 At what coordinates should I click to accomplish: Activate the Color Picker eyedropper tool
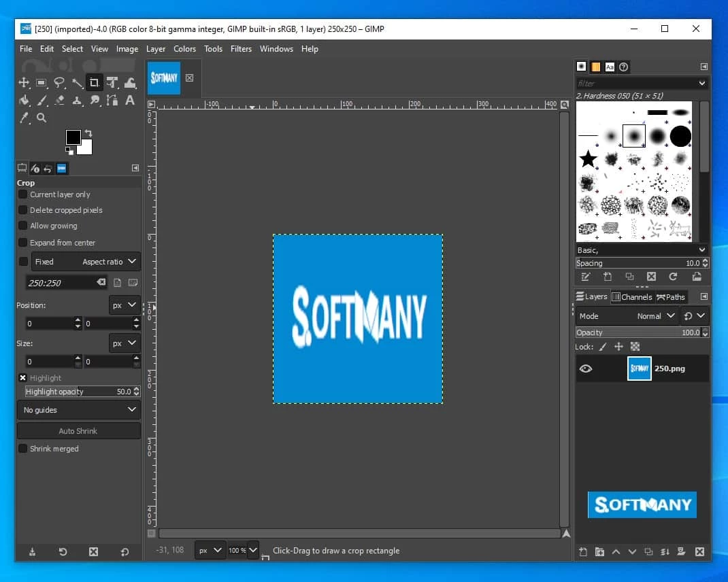[x=24, y=118]
